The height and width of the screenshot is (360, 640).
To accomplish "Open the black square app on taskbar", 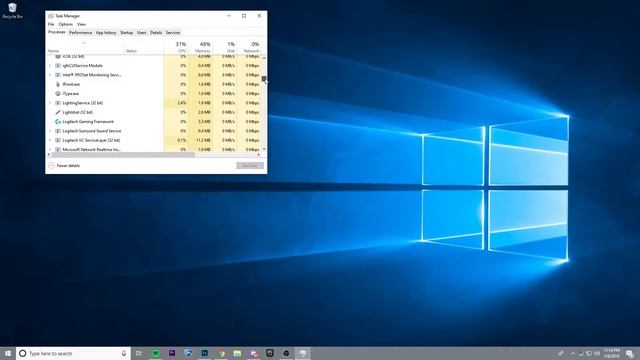I will point(270,353).
